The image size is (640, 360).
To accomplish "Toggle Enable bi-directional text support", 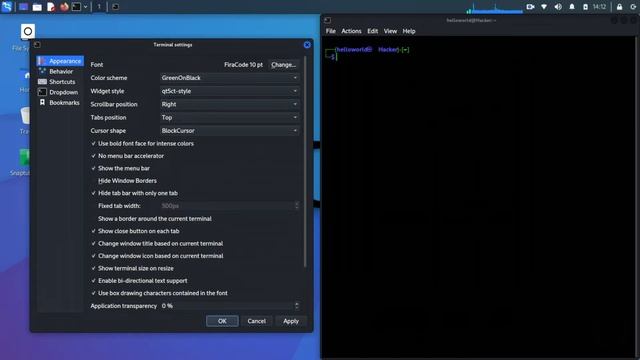I will 139,280.
